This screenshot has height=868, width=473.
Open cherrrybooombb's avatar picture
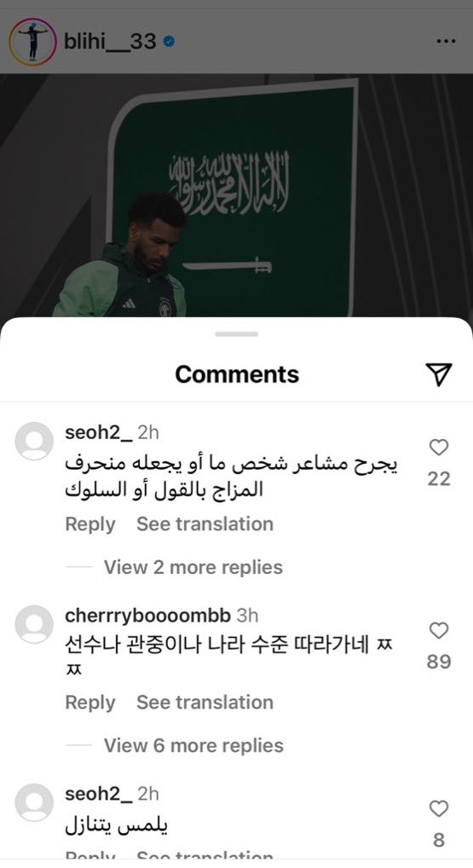click(34, 624)
